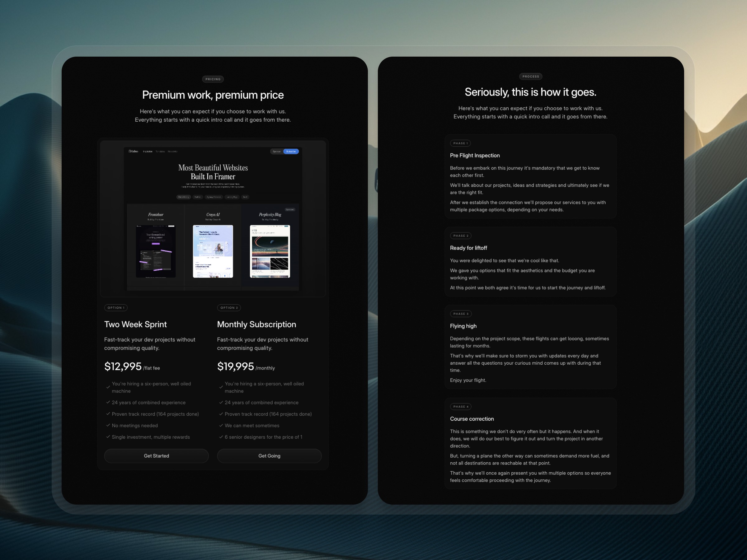Click the Get Started button
This screenshot has height=560, width=747.
click(156, 456)
